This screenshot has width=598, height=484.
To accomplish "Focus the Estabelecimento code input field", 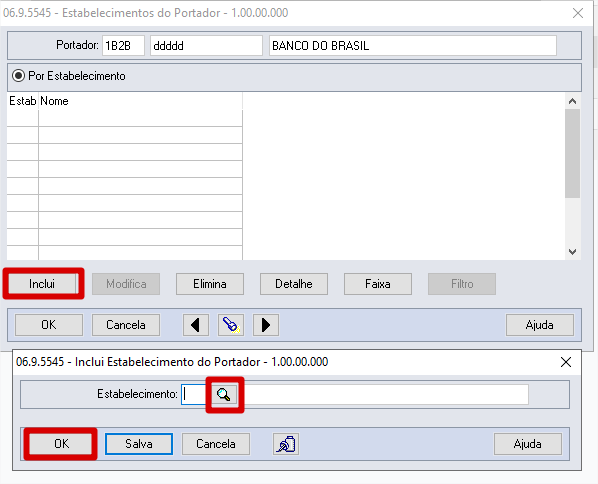I will tap(195, 394).
